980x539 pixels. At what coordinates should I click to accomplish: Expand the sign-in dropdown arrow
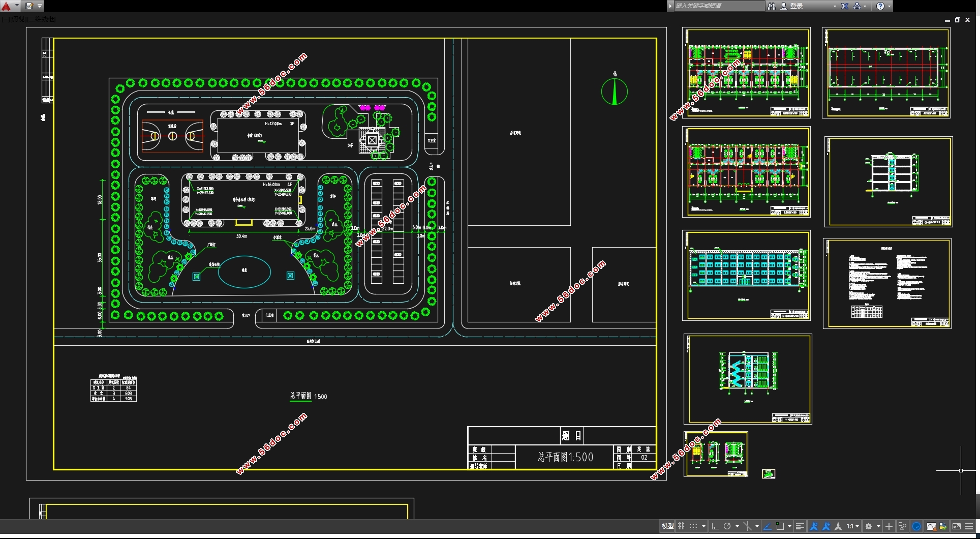tap(835, 6)
